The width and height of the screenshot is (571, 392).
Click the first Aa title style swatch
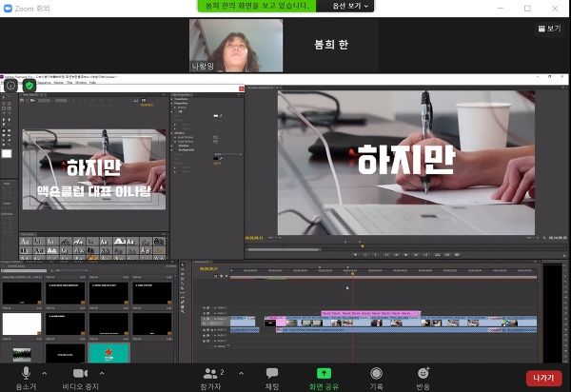click(x=25, y=242)
